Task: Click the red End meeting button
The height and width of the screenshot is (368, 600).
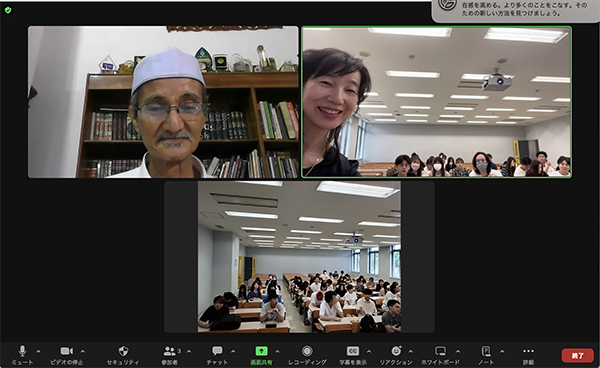Action: pos(577,355)
